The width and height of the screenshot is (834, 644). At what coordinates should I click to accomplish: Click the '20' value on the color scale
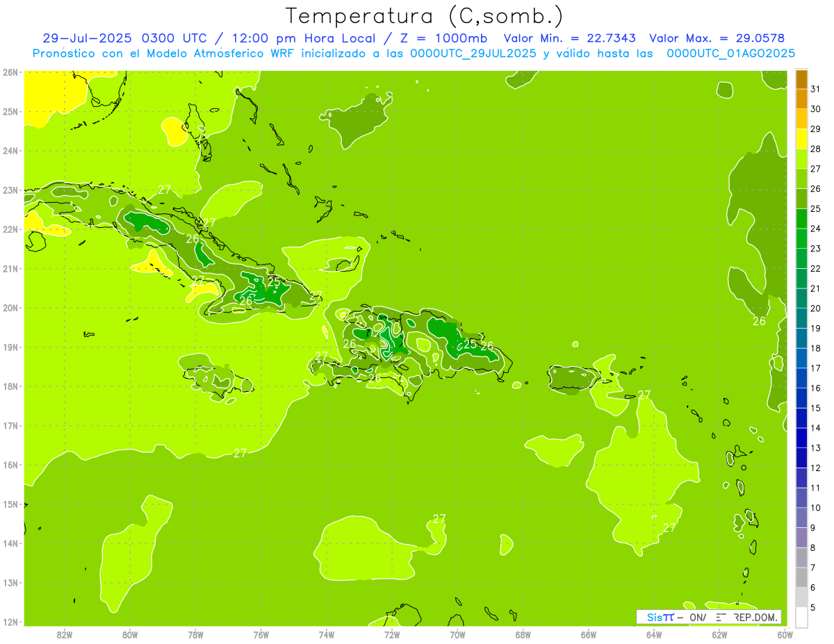tap(815, 308)
